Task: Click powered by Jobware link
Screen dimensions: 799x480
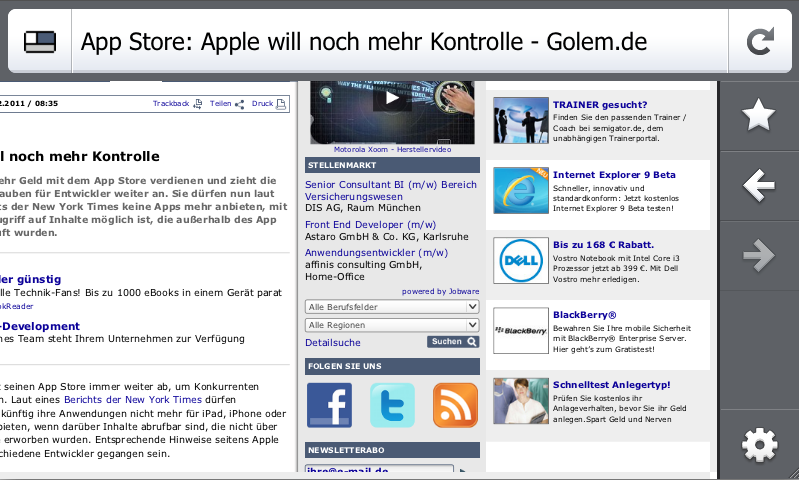Action: [x=440, y=291]
